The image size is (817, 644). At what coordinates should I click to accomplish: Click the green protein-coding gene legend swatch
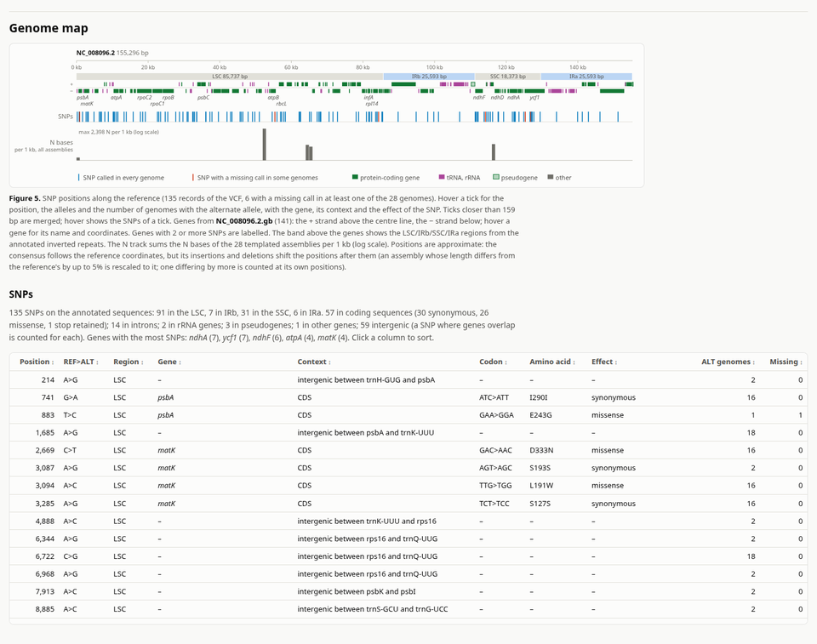point(356,177)
